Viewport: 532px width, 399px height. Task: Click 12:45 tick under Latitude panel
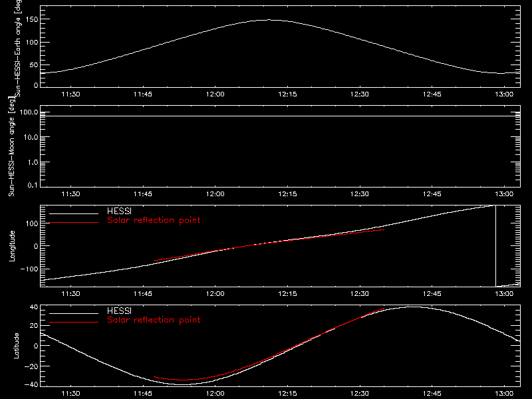coord(432,394)
